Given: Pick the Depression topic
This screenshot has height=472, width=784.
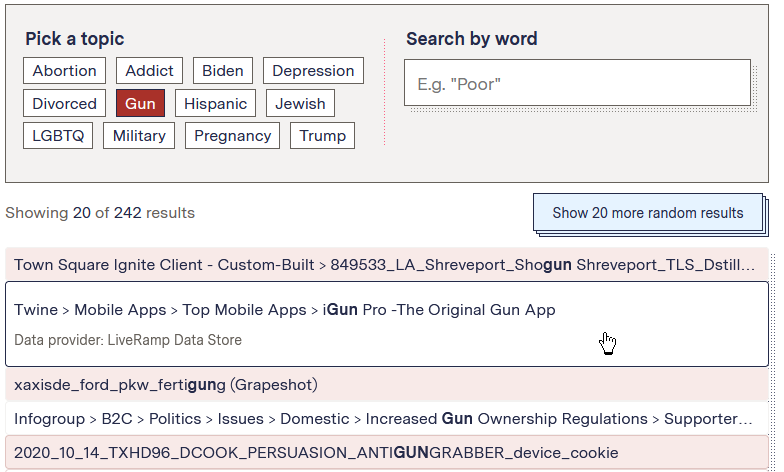Looking at the screenshot, I should pos(313,70).
